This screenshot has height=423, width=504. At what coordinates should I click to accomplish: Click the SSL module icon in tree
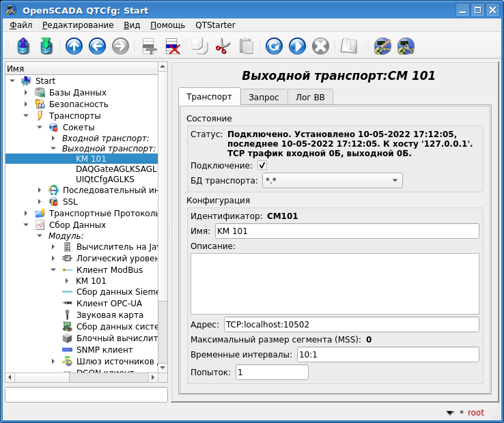click(54, 202)
